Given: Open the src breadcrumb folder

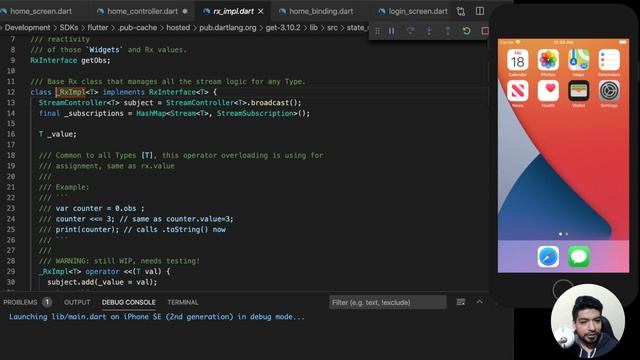Looking at the screenshot, I should [332, 28].
